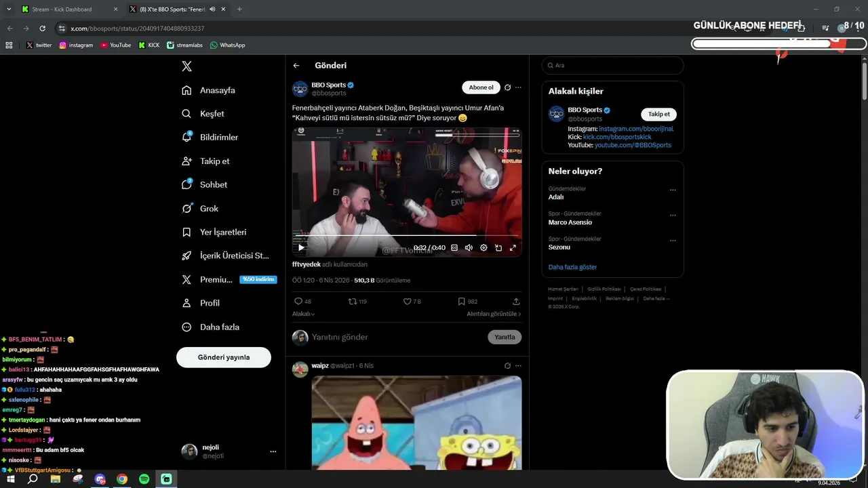Open more options on BBO Sports post
Screen dimensions: 868x488
[518, 87]
